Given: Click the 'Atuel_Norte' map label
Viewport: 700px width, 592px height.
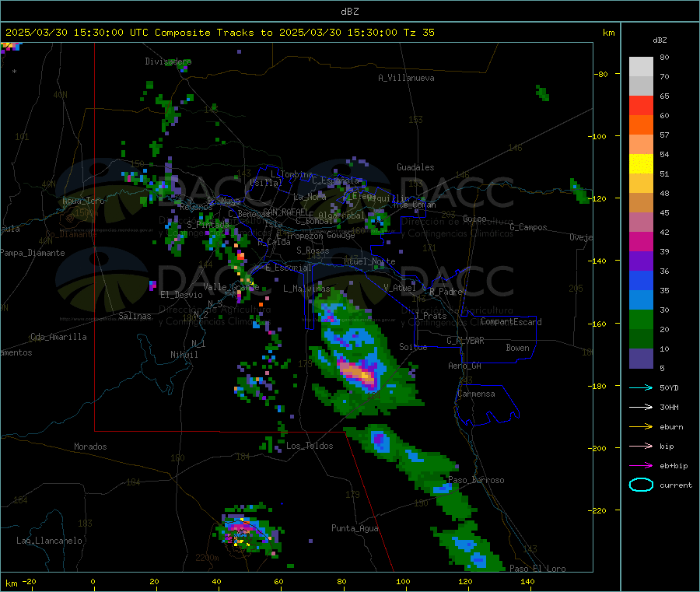Looking at the screenshot, I should coord(369,261).
